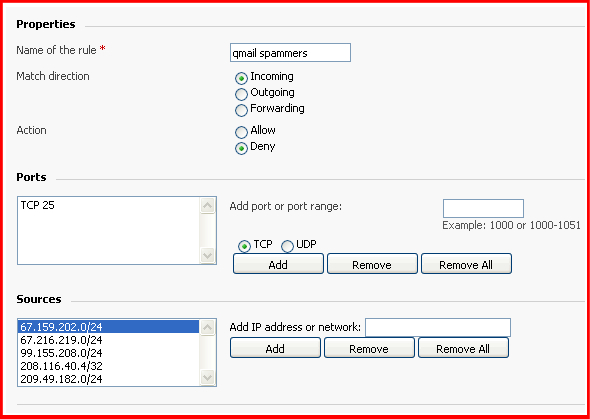590x419 pixels.
Task: Remove All source addresses
Action: (463, 348)
